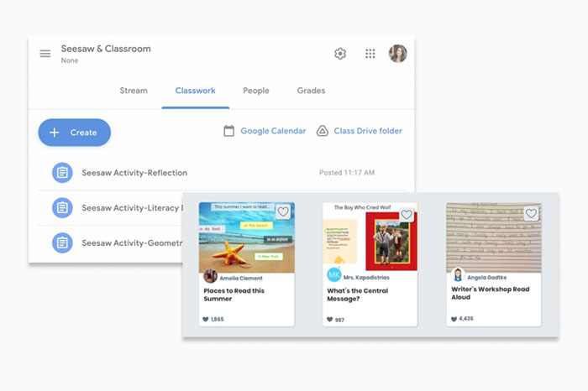Click the Google Calendar icon
Viewport: 588px width, 391px height.
(x=228, y=131)
